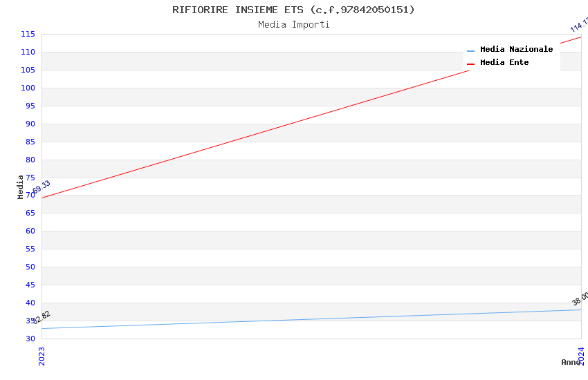Click the 32.82 data label

[42, 317]
